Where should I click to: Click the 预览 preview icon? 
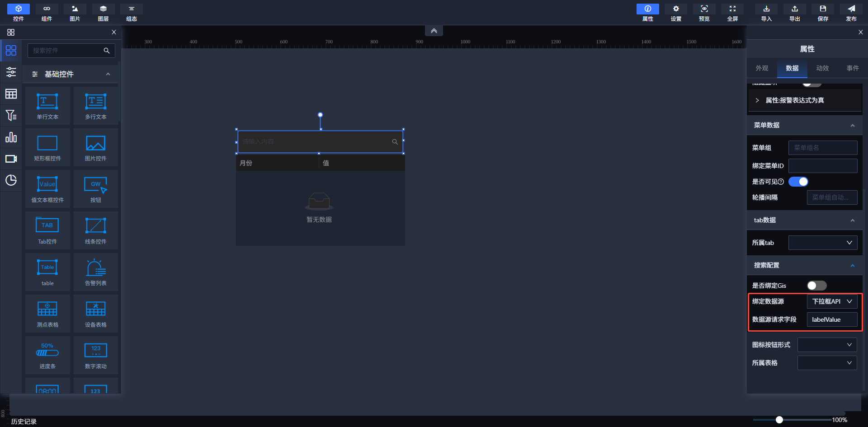click(x=704, y=9)
